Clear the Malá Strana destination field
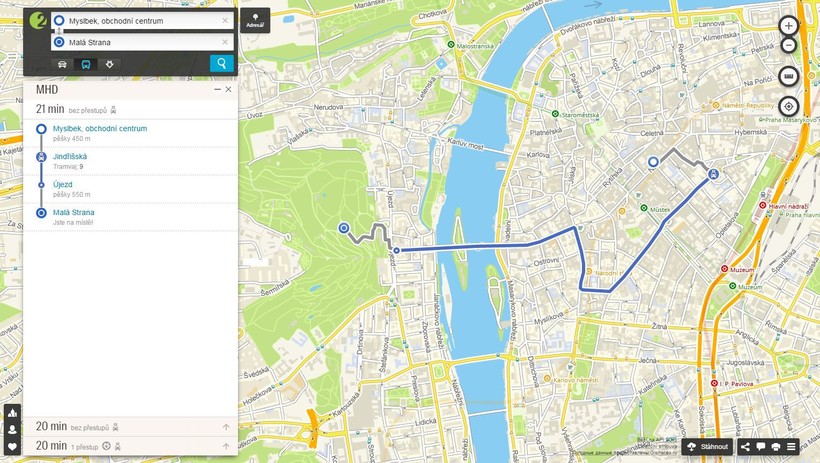The height and width of the screenshot is (463, 820). [x=225, y=42]
